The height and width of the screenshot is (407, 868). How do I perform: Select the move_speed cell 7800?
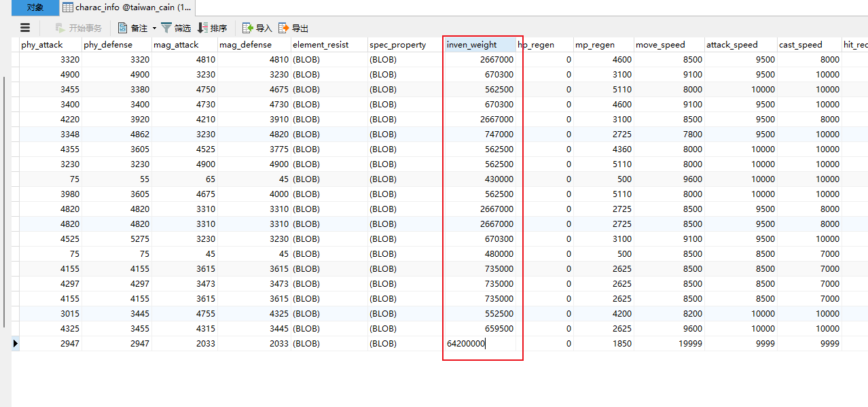[669, 135]
